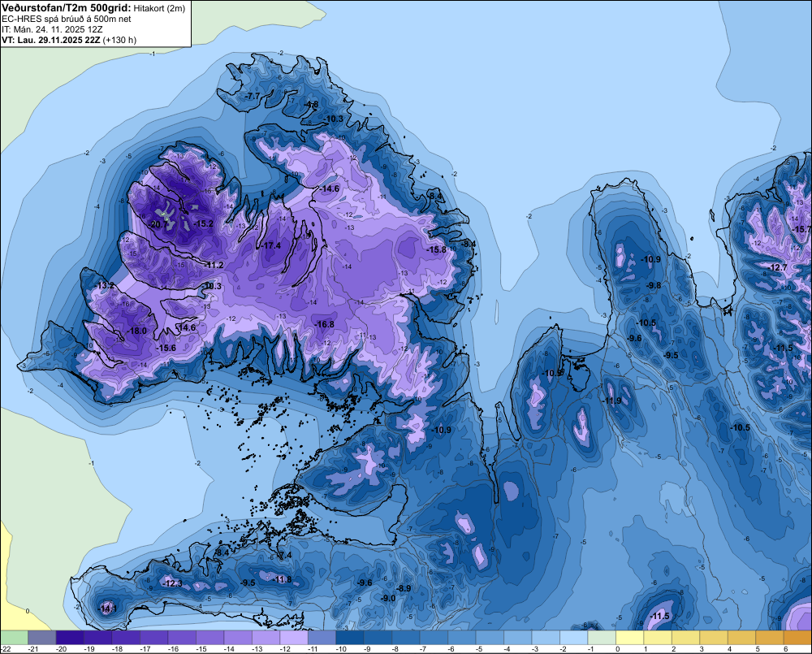Select the '(+130 h)' forecast offset text
Viewport: 812px width, 654px height.
tap(119, 40)
